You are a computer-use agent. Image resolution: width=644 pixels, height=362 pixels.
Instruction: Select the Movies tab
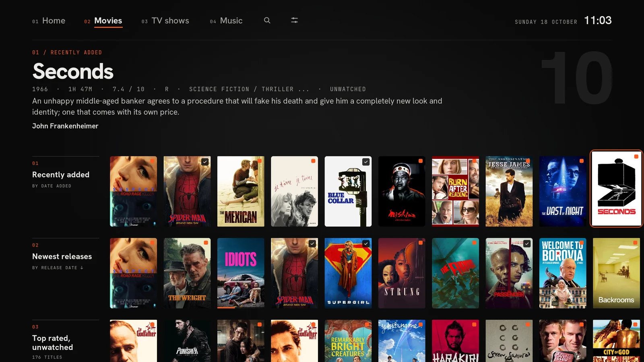tap(103, 21)
